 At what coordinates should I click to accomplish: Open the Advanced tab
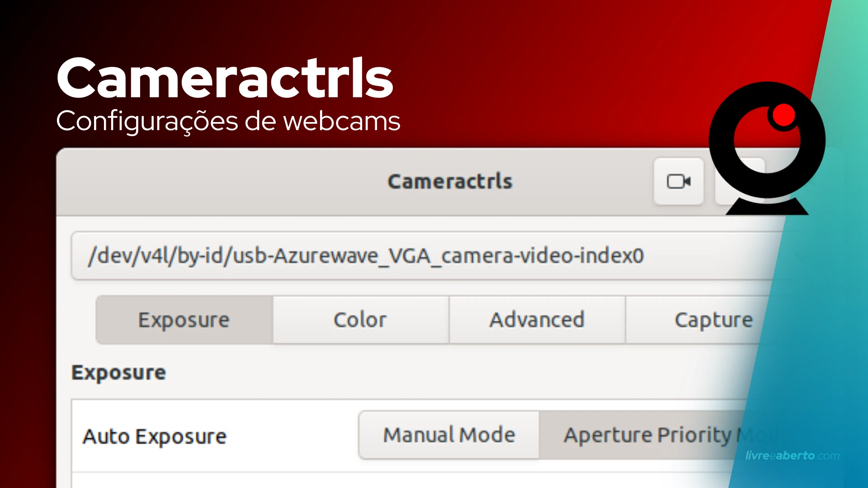pyautogui.click(x=536, y=319)
